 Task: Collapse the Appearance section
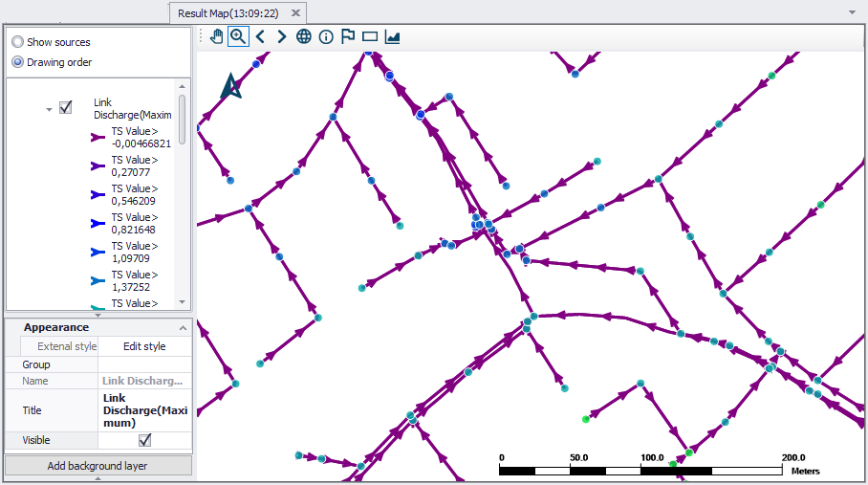pyautogui.click(x=183, y=328)
